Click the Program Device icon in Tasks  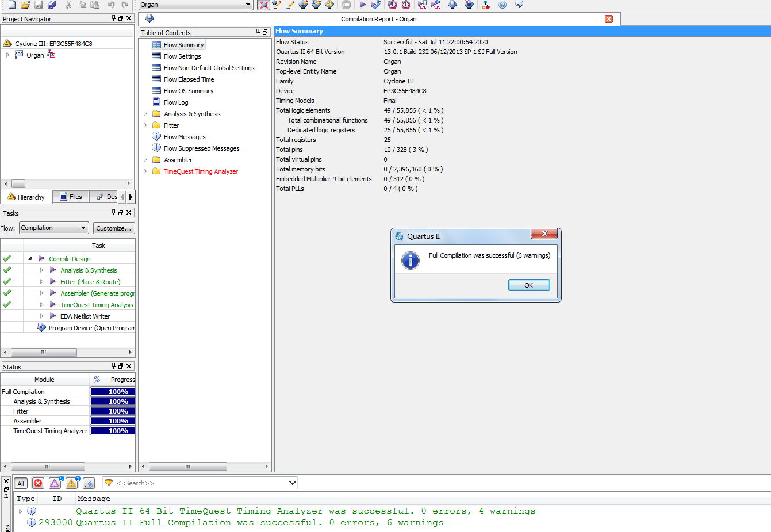point(41,328)
